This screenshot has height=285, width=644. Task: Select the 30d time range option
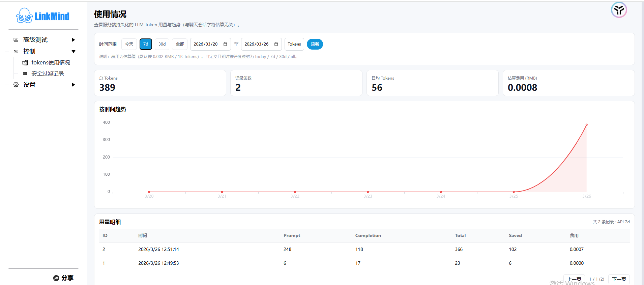click(x=162, y=44)
